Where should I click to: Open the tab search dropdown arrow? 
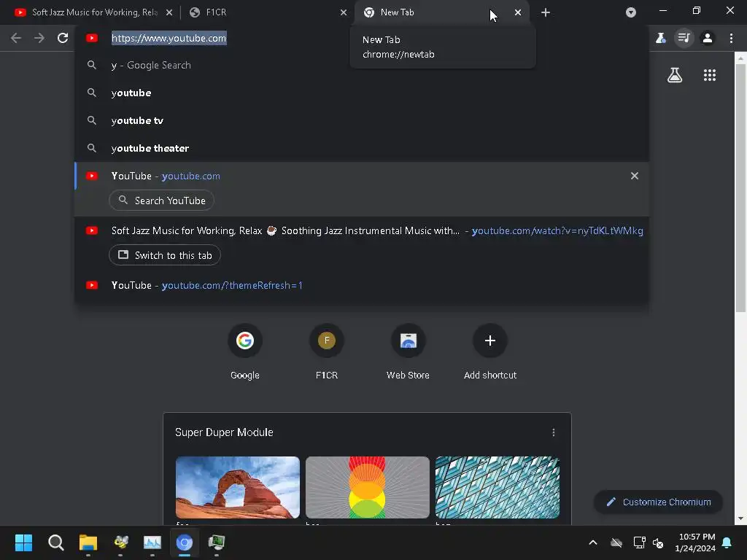[x=631, y=12]
